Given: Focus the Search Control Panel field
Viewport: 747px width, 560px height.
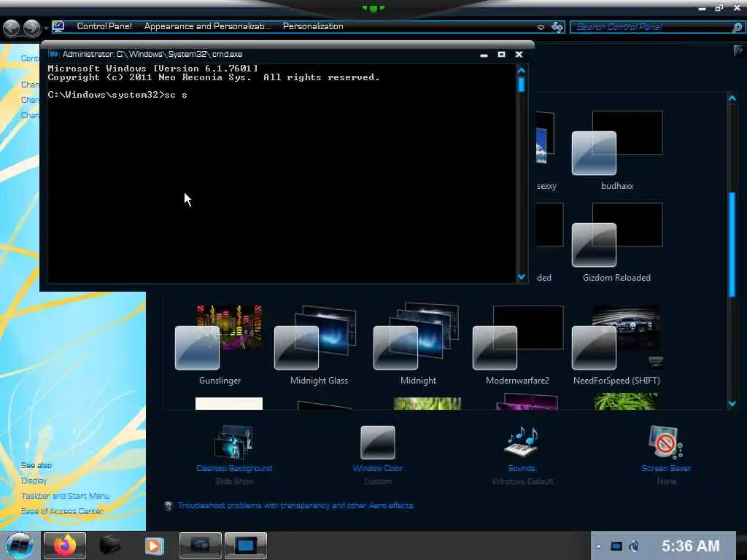Looking at the screenshot, I should tap(651, 27).
